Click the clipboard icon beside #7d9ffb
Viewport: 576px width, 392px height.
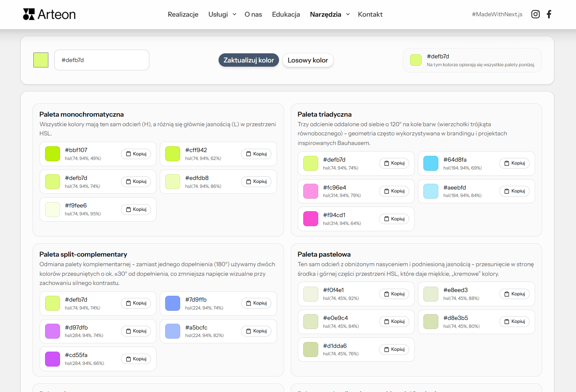[x=249, y=303]
